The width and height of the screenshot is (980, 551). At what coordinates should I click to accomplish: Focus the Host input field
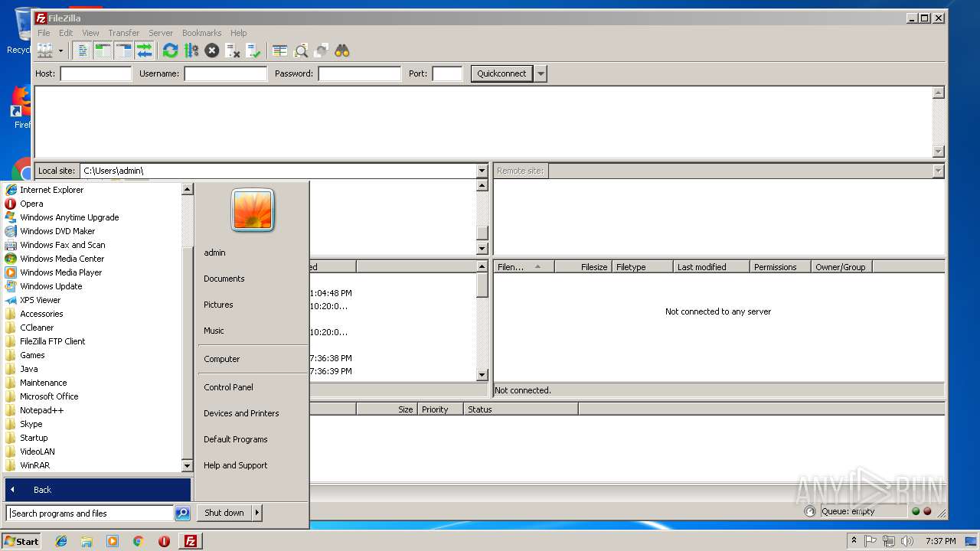click(96, 73)
